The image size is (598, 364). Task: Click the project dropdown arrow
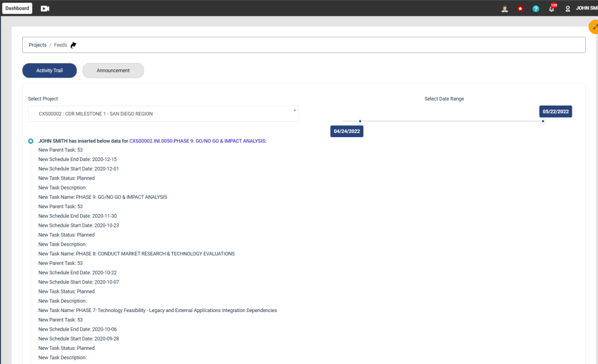pyautogui.click(x=294, y=110)
